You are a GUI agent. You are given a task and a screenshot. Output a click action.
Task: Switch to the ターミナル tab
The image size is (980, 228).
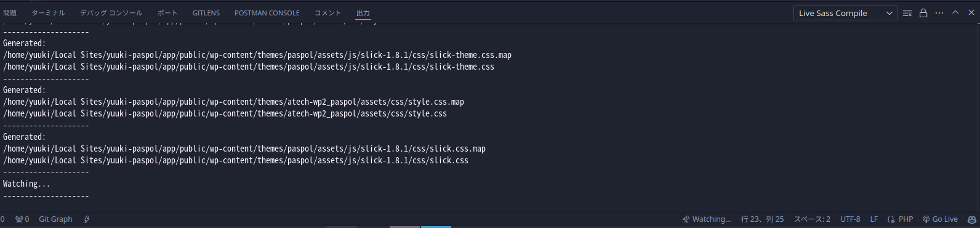click(48, 13)
